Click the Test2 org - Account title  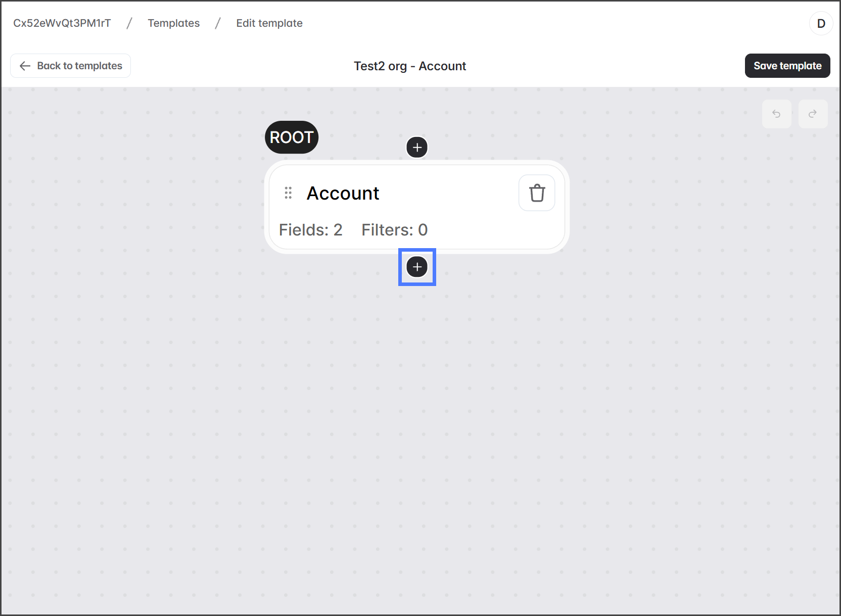pyautogui.click(x=409, y=66)
